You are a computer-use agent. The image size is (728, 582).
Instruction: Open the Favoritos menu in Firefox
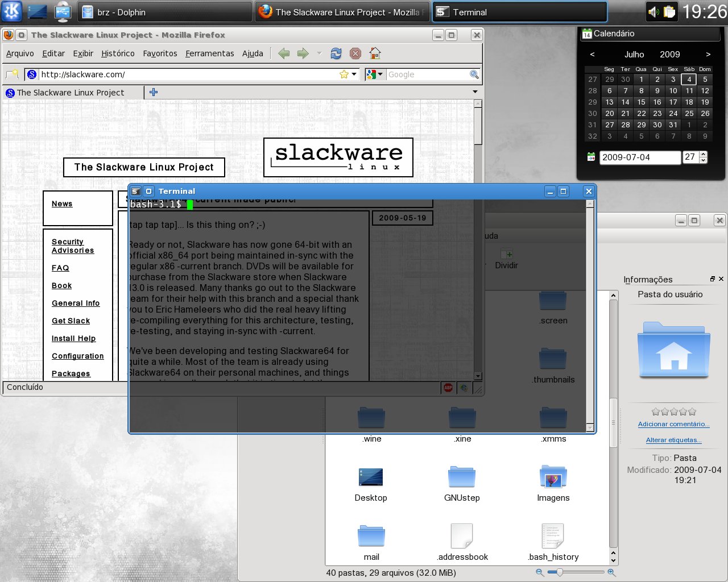160,53
